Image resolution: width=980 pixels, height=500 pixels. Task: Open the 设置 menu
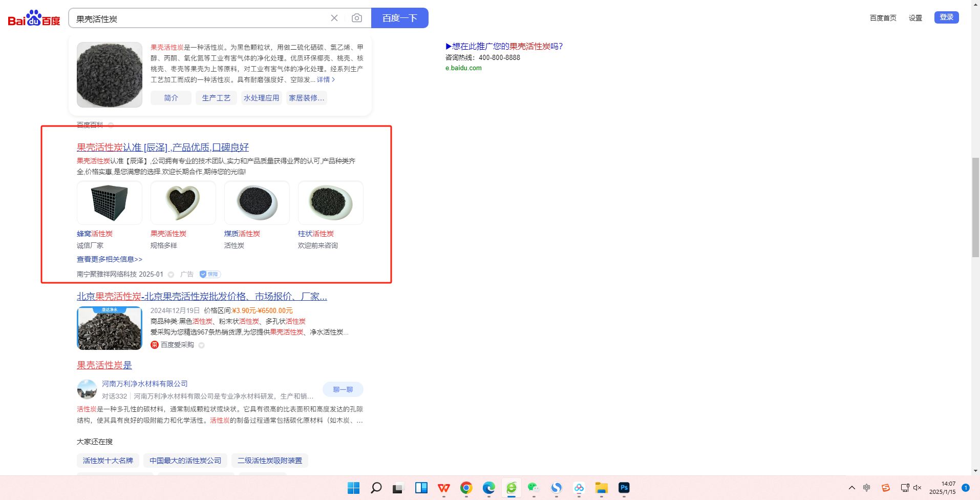pos(915,18)
